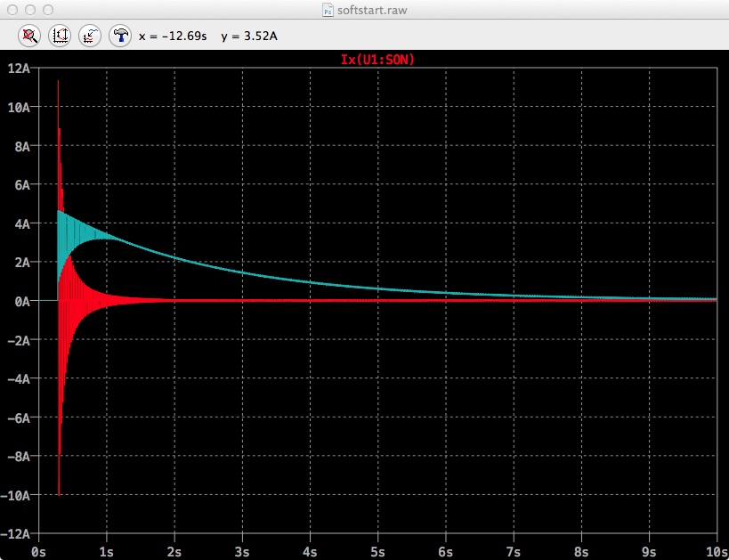The image size is (729, 560).
Task: Click the 1s time axis label
Action: click(x=107, y=552)
